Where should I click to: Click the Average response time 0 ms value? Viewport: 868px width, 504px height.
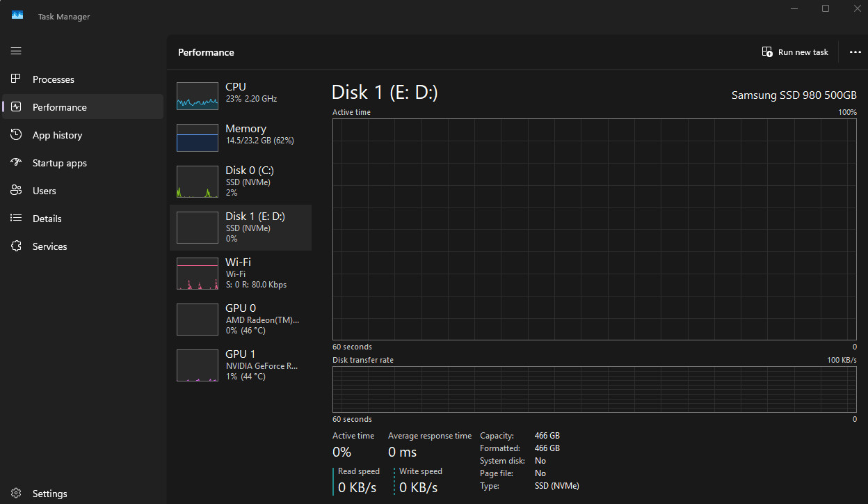tap(402, 452)
